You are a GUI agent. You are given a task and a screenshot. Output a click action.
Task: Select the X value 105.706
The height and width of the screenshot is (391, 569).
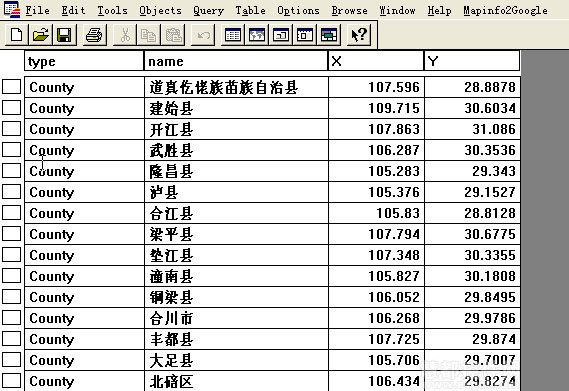[x=377, y=361]
